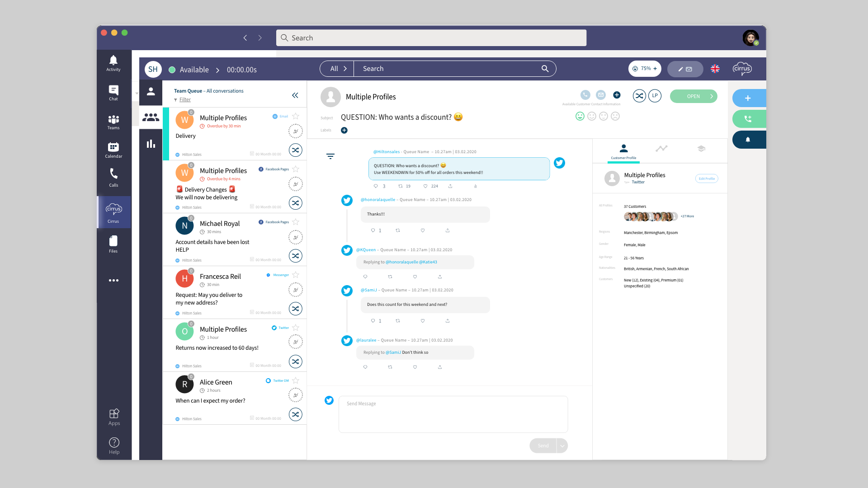The image size is (868, 488).
Task: Expand the Send options arrow
Action: pyautogui.click(x=562, y=446)
